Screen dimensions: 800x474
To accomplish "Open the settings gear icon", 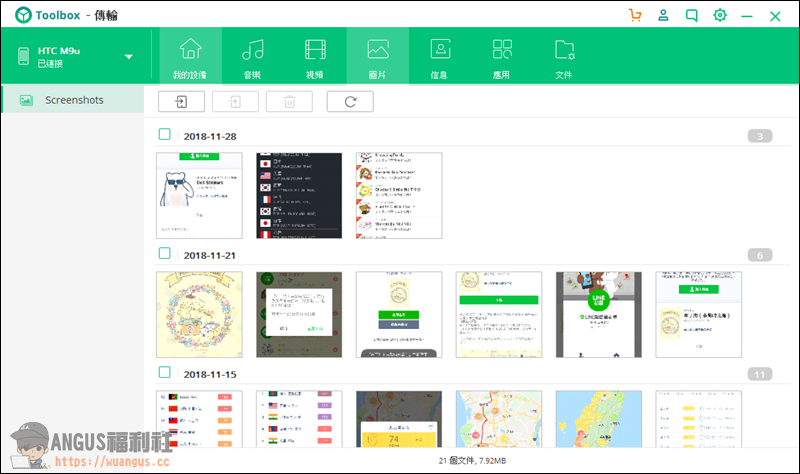I will coord(720,15).
